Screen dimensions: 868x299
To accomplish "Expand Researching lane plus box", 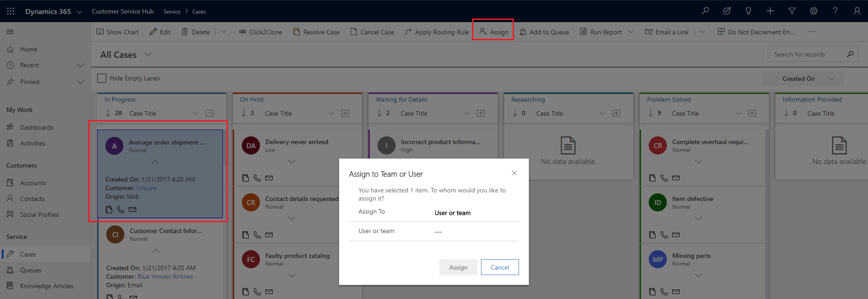I will point(617,113).
